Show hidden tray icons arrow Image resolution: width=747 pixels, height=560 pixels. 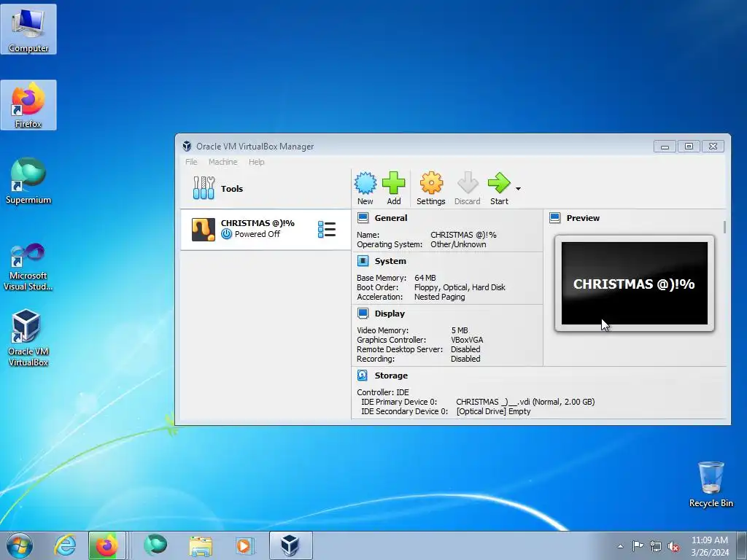[620, 546]
